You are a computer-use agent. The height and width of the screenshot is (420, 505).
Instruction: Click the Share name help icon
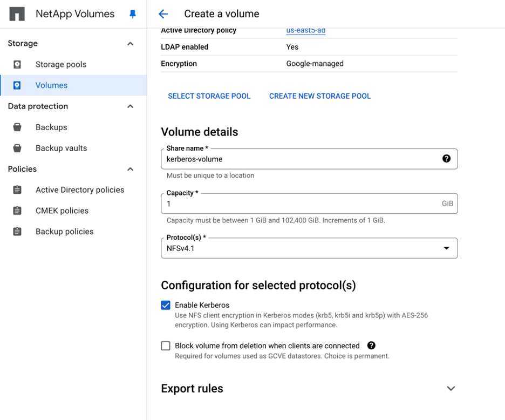point(446,159)
